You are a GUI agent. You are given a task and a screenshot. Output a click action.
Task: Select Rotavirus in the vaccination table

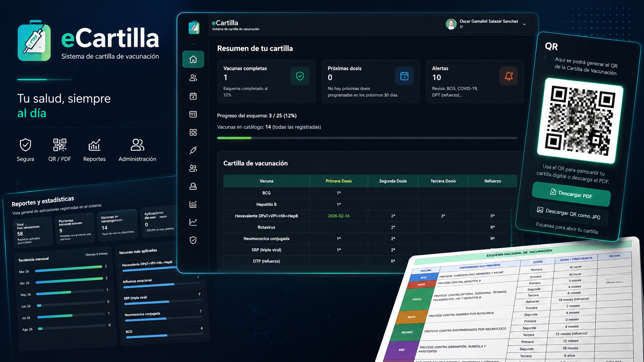(x=267, y=227)
